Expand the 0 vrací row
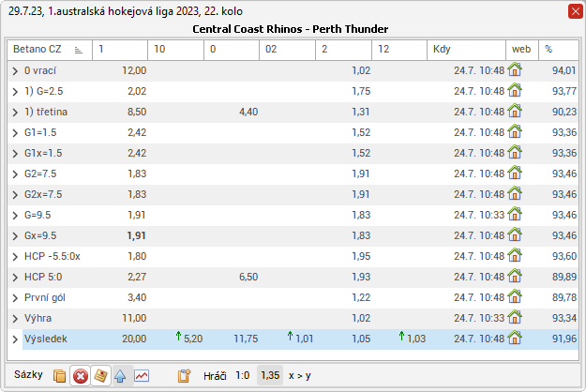Viewport: 586px width, 392px height. coord(15,70)
